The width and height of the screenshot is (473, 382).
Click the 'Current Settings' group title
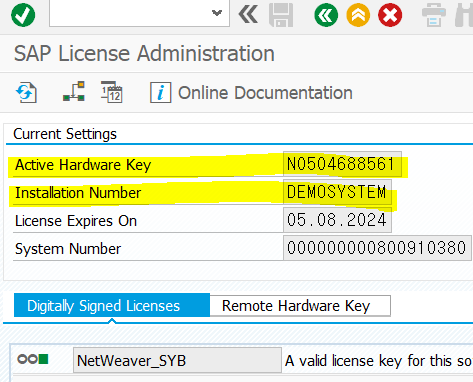tap(65, 134)
